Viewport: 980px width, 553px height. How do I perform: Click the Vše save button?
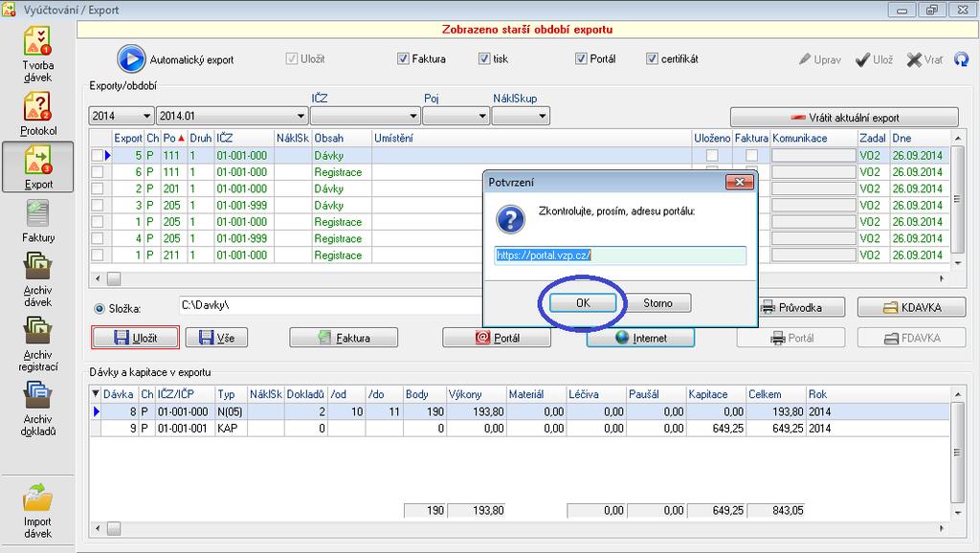216,338
